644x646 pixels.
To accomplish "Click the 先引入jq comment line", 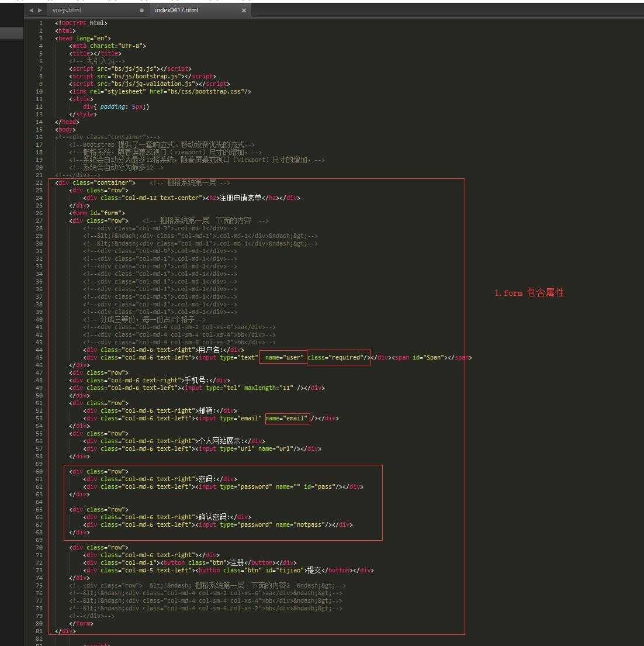I will pyautogui.click(x=97, y=61).
